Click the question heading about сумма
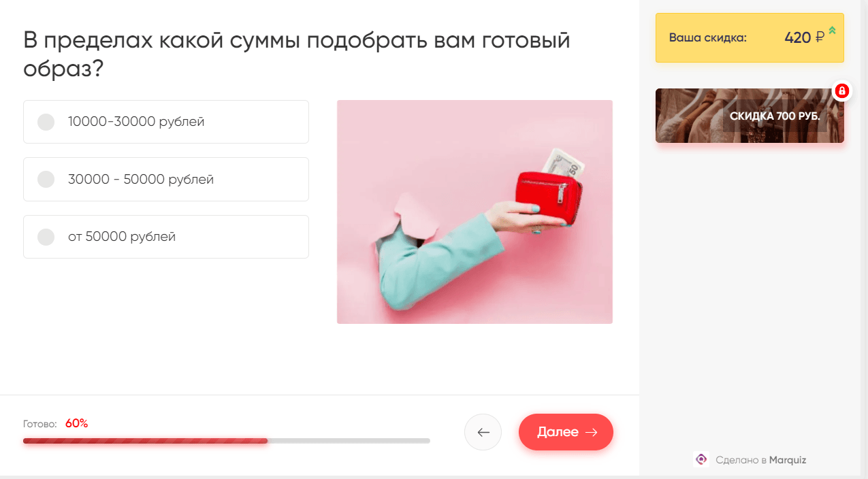The image size is (868, 479). coord(296,54)
